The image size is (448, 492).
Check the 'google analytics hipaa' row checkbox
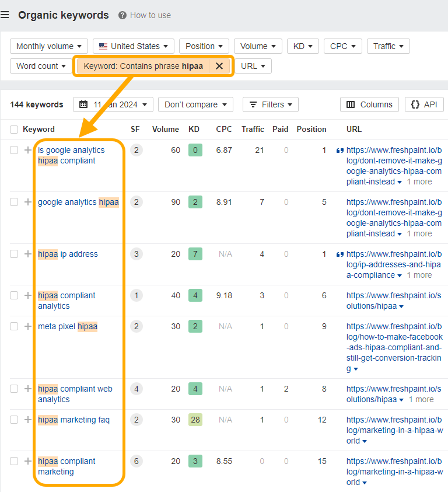click(x=15, y=202)
